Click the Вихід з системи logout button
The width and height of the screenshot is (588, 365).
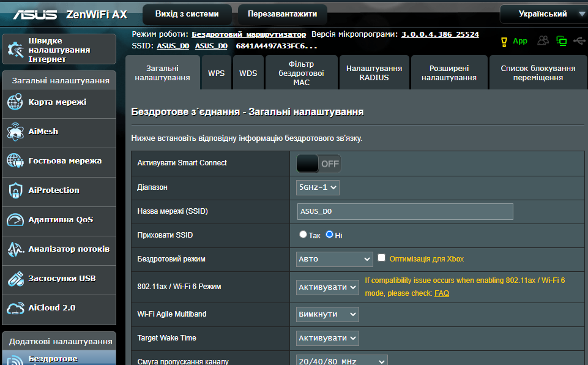pyautogui.click(x=187, y=14)
